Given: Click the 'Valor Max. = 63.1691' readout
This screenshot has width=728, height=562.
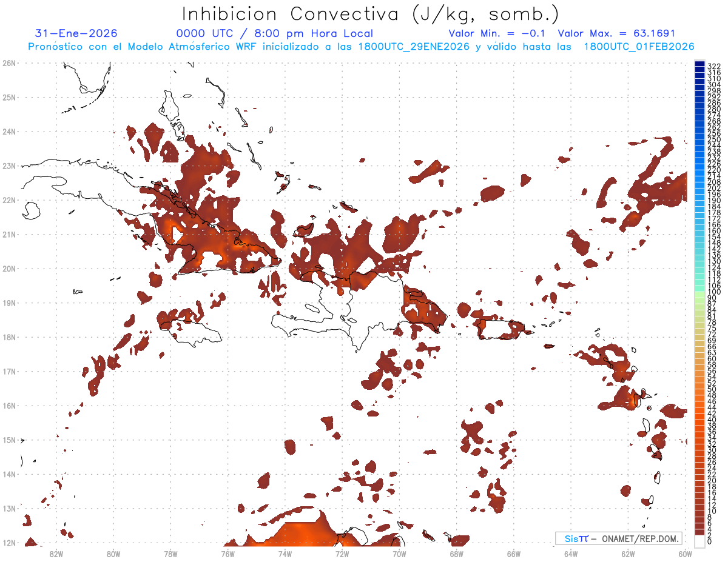Looking at the screenshot, I should 616,33.
